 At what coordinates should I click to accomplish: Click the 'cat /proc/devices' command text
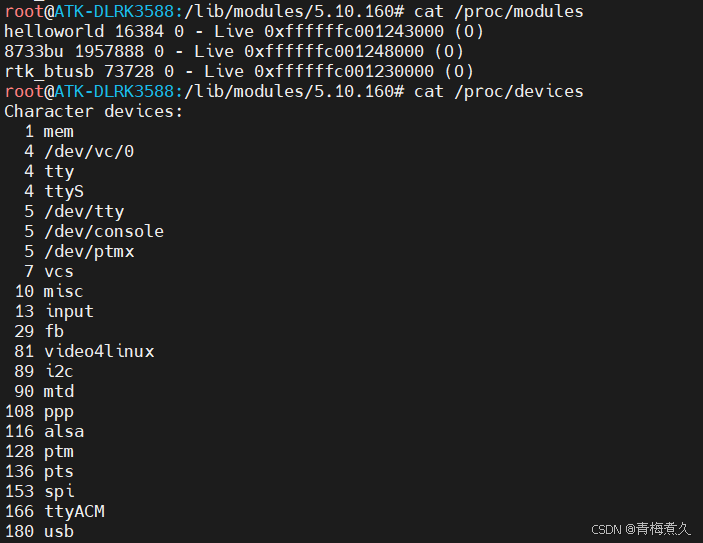click(499, 91)
